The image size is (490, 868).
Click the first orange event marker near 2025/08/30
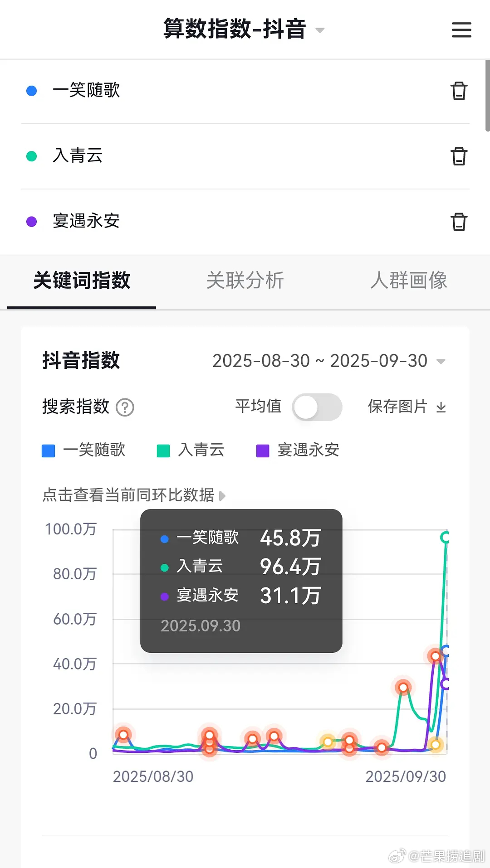123,734
